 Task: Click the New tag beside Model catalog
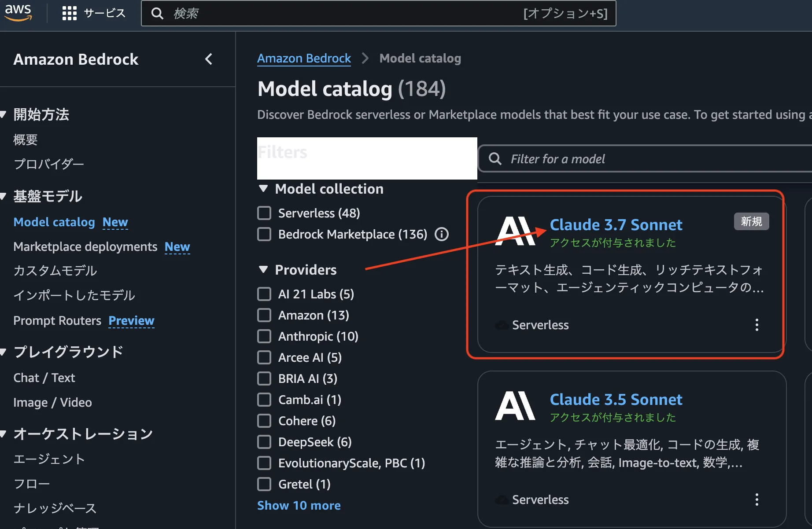pyautogui.click(x=115, y=222)
